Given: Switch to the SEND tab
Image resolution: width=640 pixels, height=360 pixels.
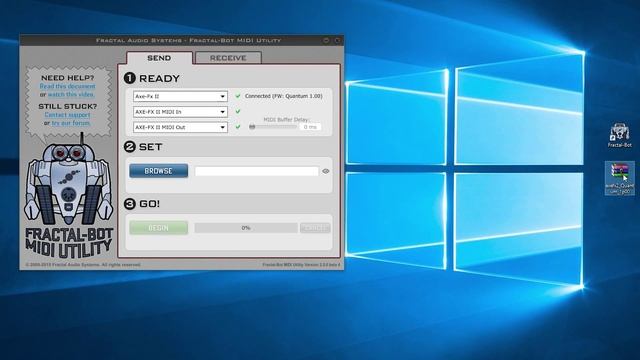Looking at the screenshot, I should 159,58.
